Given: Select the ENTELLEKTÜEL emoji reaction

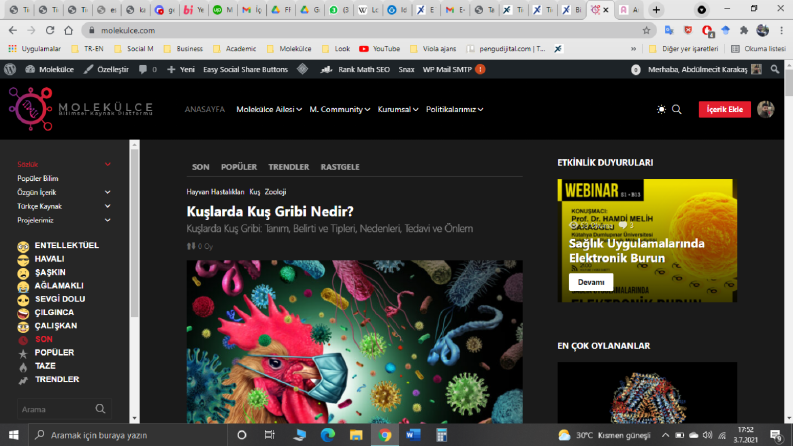Looking at the screenshot, I should [23, 246].
